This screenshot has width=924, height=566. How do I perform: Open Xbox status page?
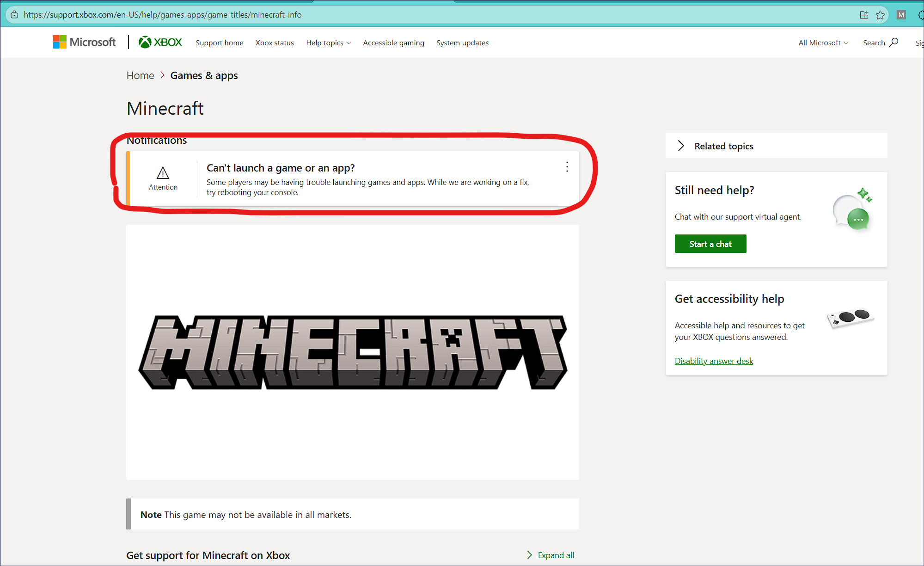pos(275,43)
